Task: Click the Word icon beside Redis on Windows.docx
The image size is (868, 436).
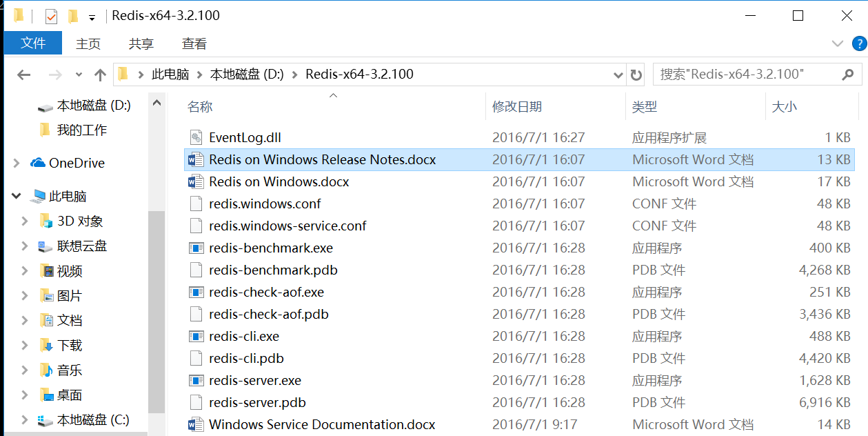Action: click(196, 181)
